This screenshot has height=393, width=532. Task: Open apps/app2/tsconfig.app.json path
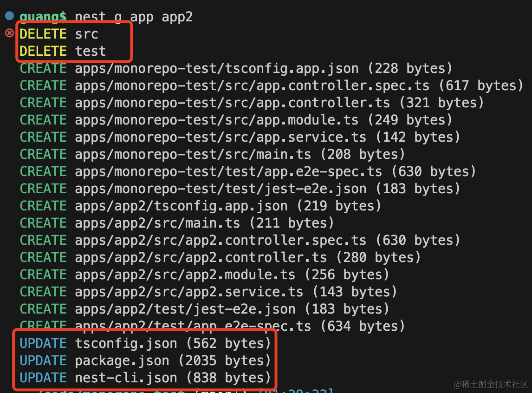coord(181,206)
